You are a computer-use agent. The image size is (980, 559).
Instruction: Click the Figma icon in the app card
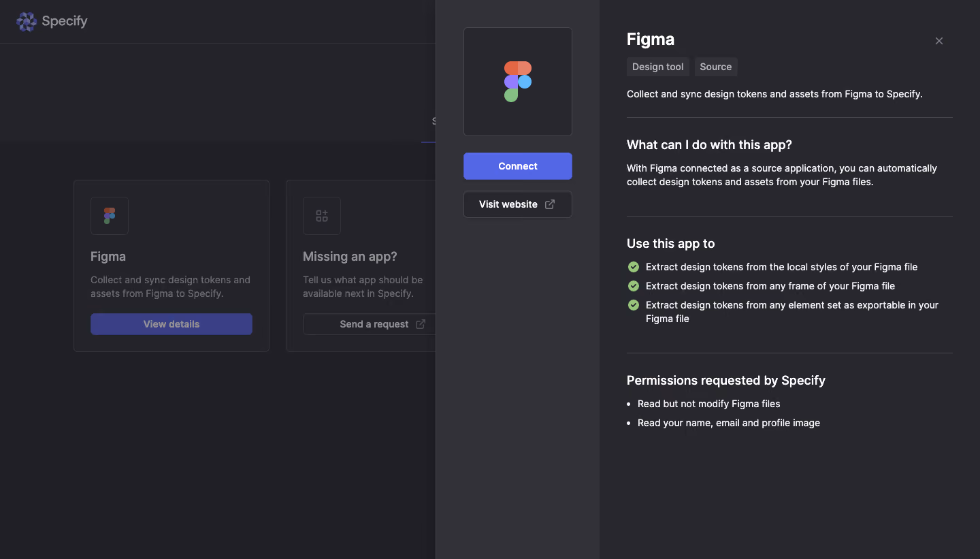[x=110, y=216]
